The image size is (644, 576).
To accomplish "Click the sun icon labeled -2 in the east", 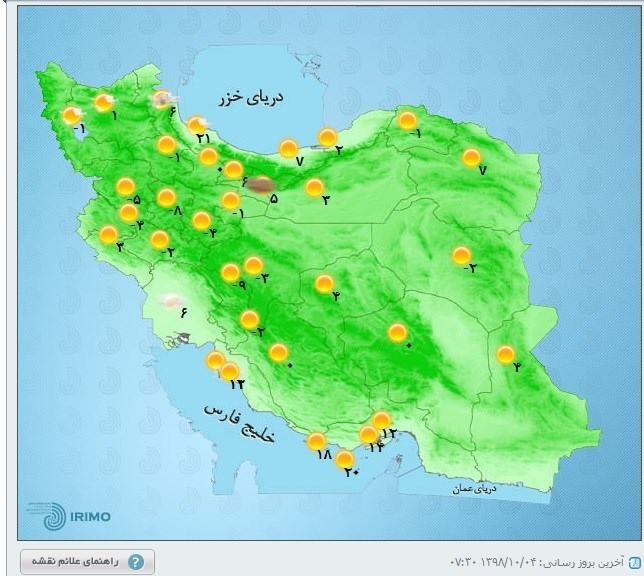I will click(x=461, y=254).
